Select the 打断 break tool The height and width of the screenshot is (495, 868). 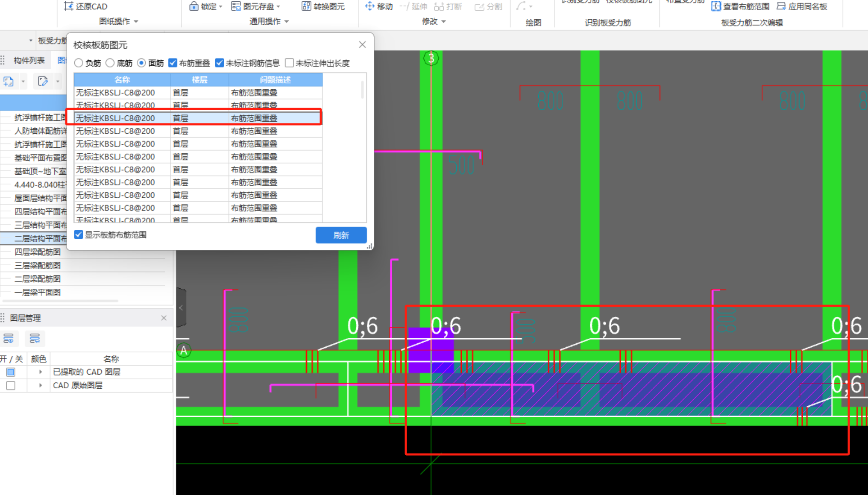448,6
